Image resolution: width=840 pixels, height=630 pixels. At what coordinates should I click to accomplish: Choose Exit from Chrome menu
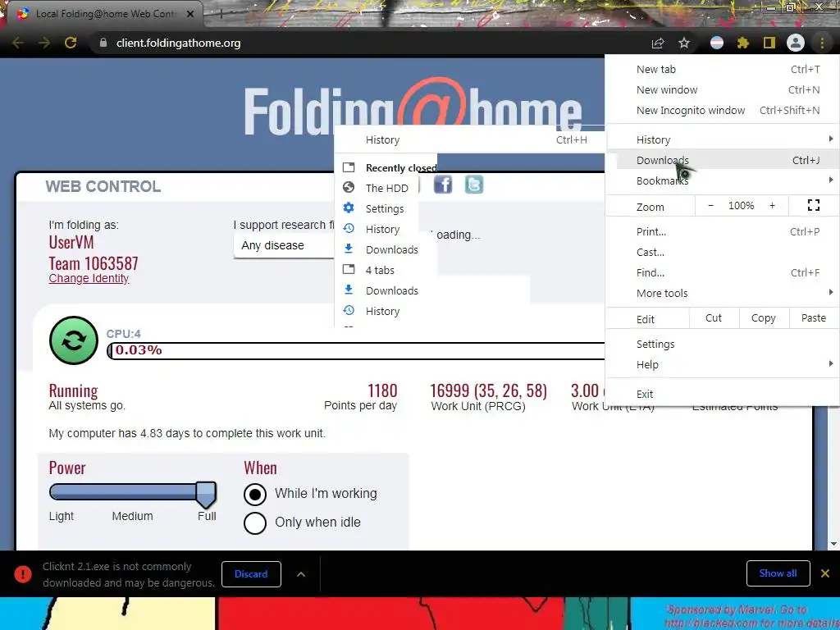pyautogui.click(x=723, y=394)
